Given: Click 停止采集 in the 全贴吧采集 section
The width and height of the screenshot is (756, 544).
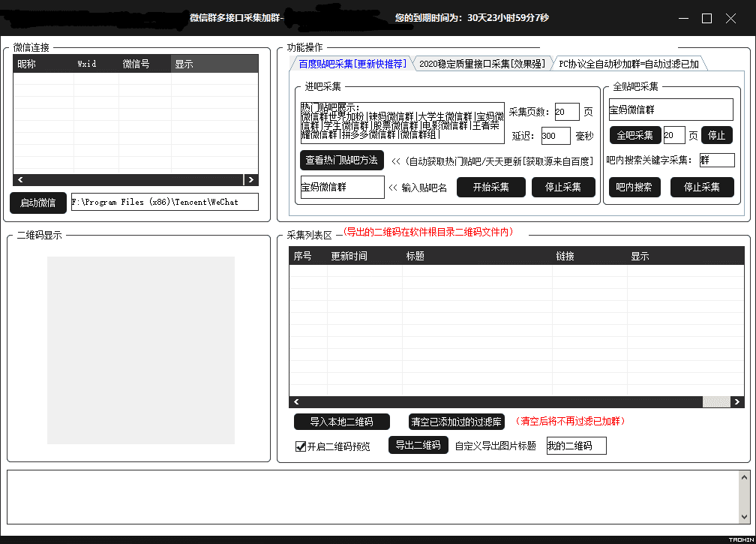Looking at the screenshot, I should [x=702, y=187].
